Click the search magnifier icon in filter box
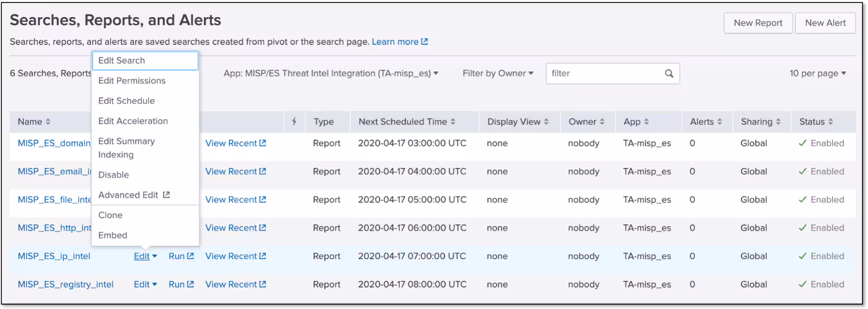The width and height of the screenshot is (868, 309). click(669, 74)
